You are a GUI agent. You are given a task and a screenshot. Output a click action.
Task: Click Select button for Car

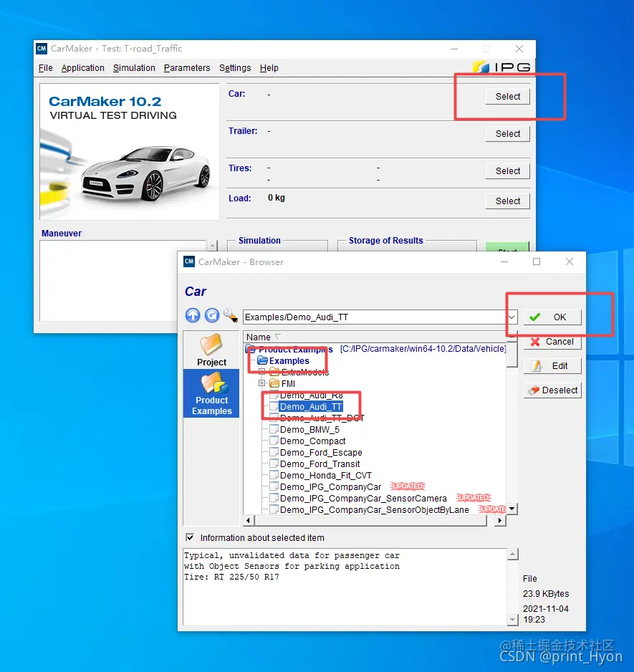pyautogui.click(x=507, y=97)
